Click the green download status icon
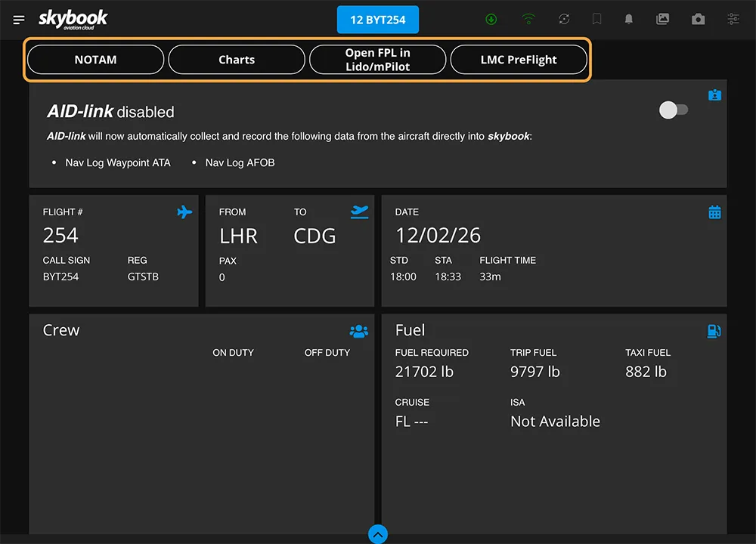This screenshot has height=544, width=756. (x=491, y=20)
